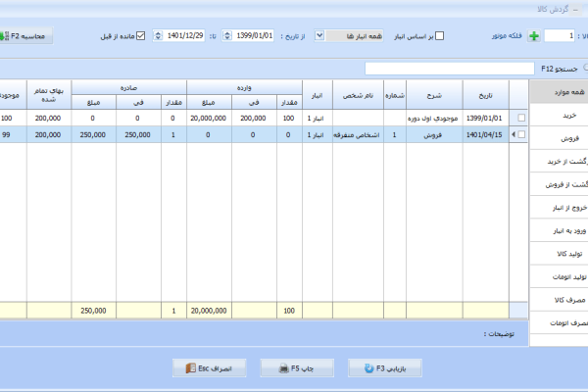
Task: Focus the جستجو F12 search box
Action: point(450,69)
